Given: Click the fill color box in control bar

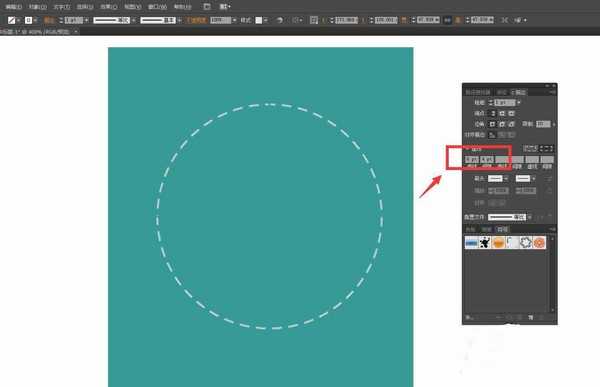Looking at the screenshot, I should pyautogui.click(x=11, y=20).
